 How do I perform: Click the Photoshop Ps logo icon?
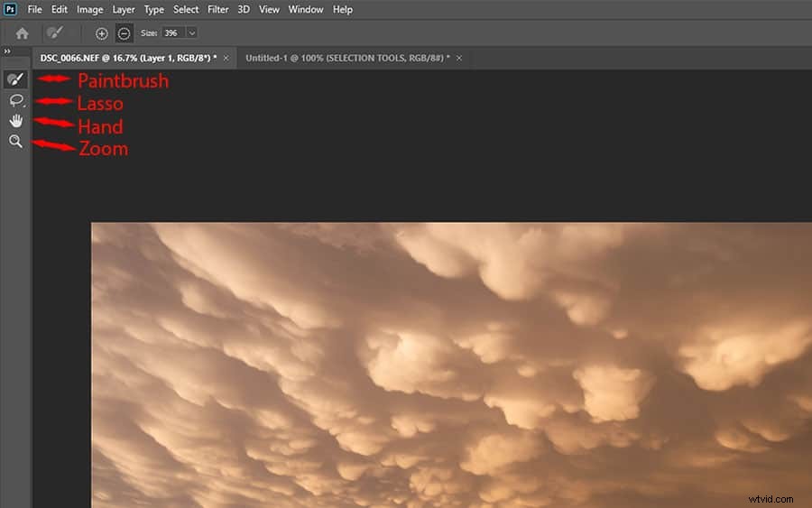10,9
